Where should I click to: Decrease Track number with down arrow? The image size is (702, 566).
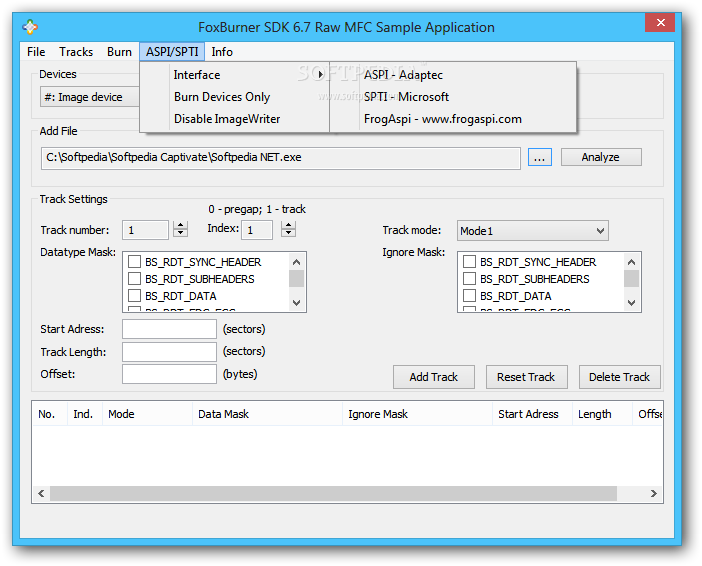(180, 233)
